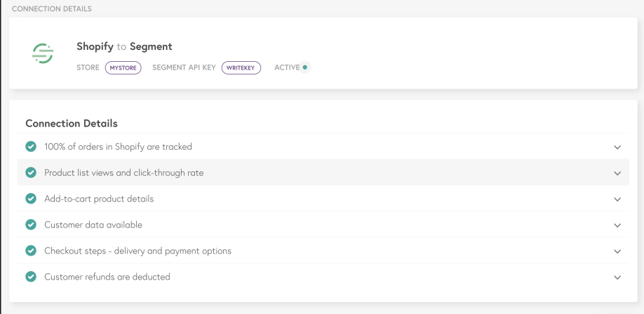This screenshot has width=644, height=314.
Task: Click the green Segment logo icon
Action: [x=43, y=53]
